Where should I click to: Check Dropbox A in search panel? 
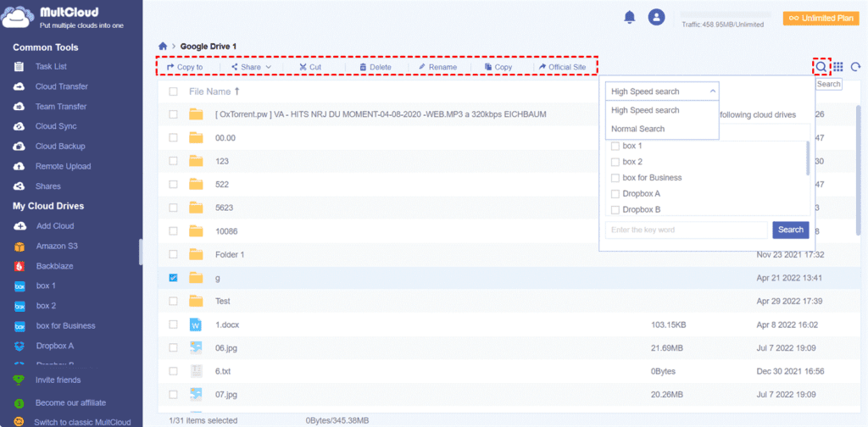click(x=615, y=193)
